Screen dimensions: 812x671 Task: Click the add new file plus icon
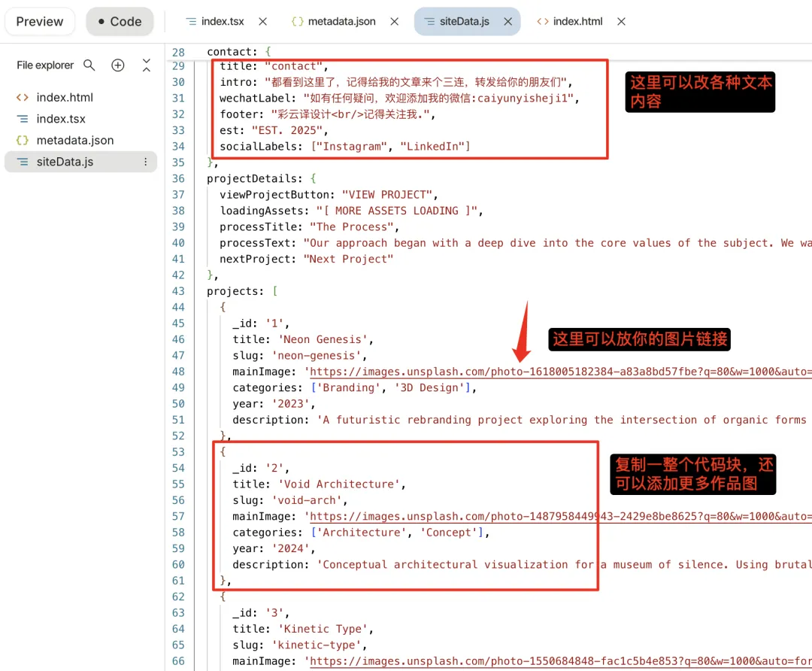point(118,65)
